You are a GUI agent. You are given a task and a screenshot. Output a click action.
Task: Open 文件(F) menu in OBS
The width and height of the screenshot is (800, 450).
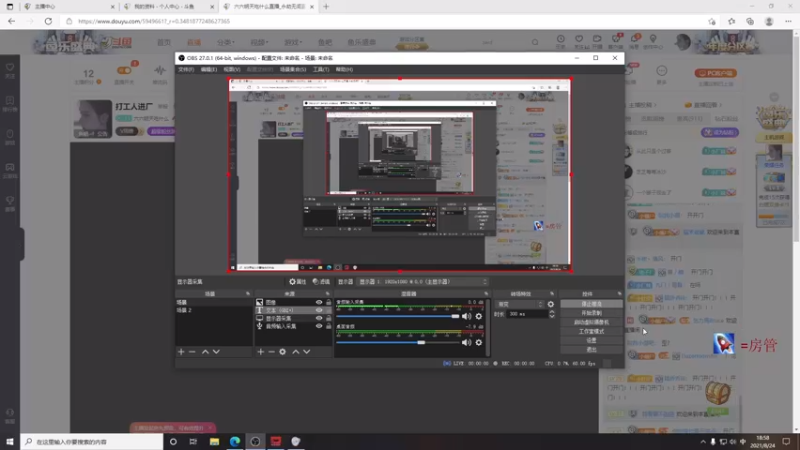coord(186,69)
